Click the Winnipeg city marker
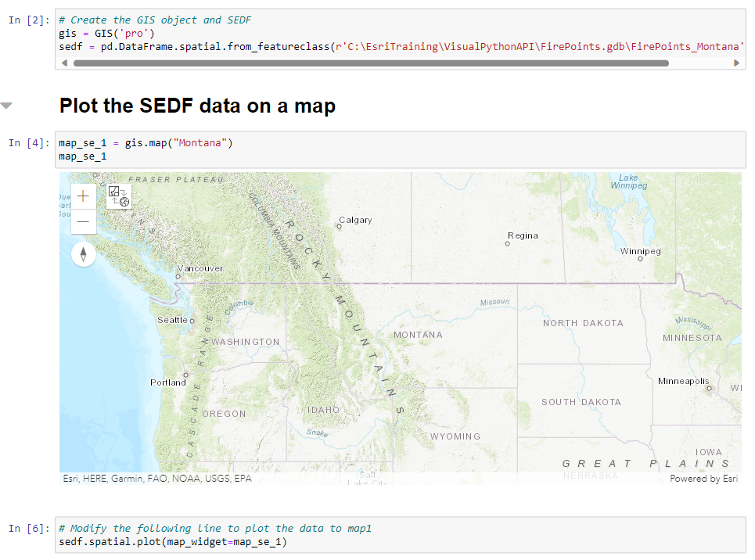Image resolution: width=755 pixels, height=560 pixels. [x=640, y=259]
